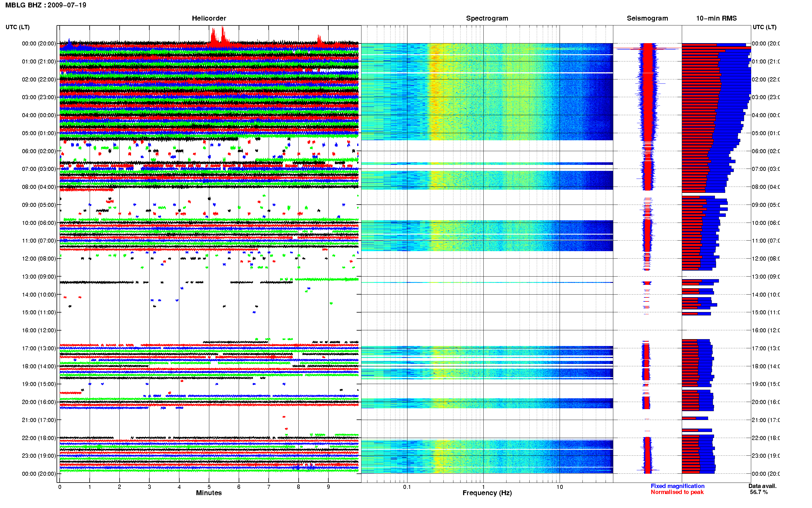Click the 'Data avail.' label
This screenshot has width=812, height=508.
(x=762, y=486)
